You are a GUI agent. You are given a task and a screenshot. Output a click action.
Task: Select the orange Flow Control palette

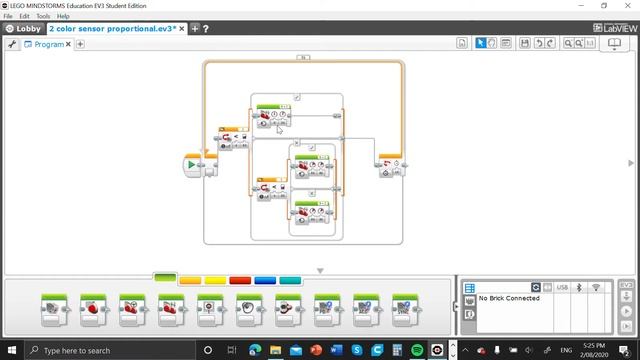pyautogui.click(x=190, y=280)
